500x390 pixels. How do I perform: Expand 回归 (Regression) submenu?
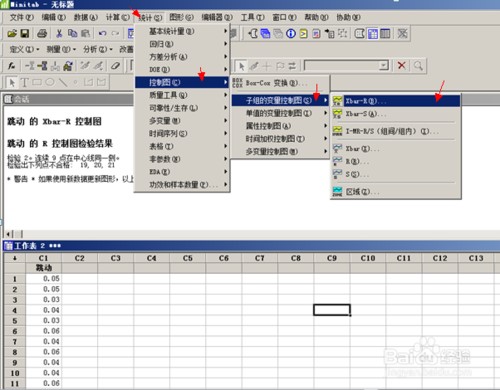182,44
